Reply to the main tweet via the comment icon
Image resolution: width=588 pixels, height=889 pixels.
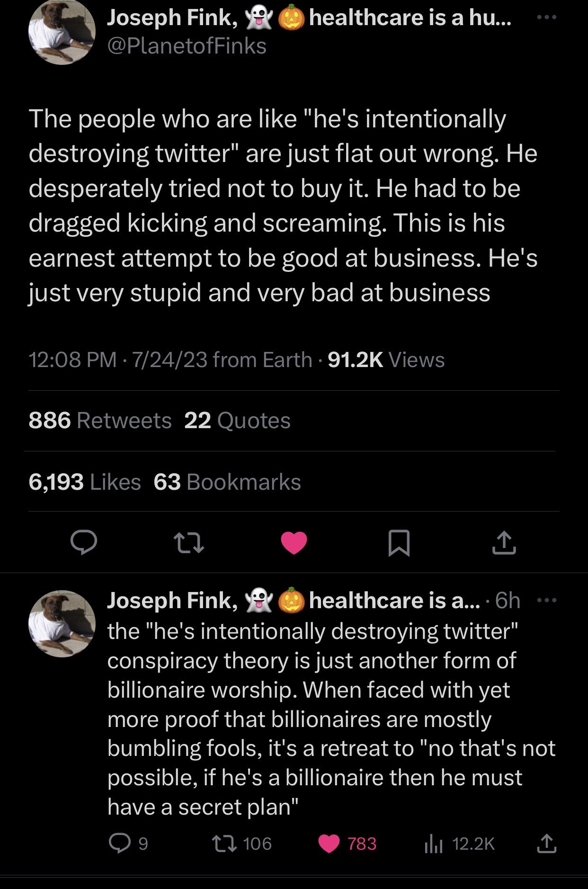tap(84, 542)
